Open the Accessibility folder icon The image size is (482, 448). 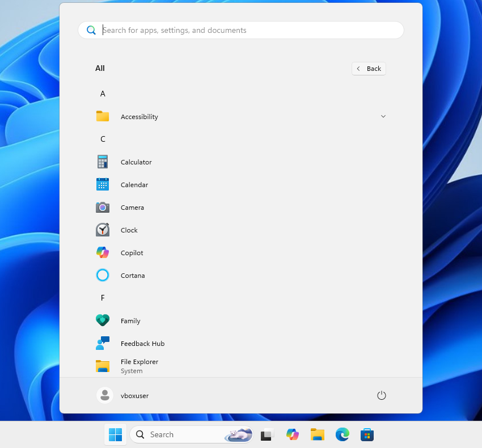[103, 116]
